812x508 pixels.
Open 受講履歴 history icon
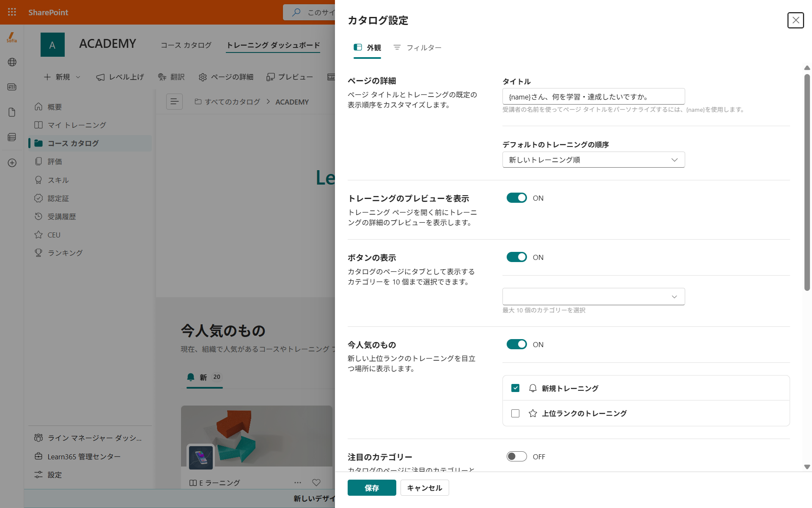pos(38,216)
